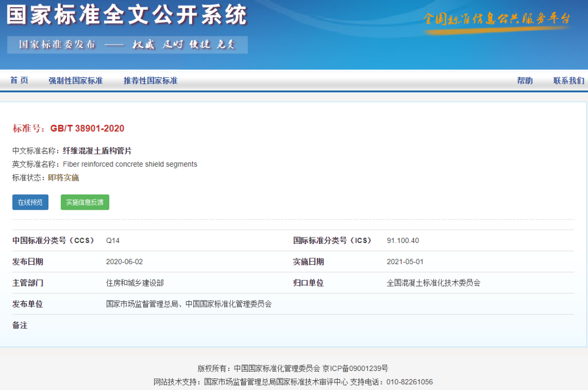Click the 实施日期 value 2021-05-01

(405, 261)
